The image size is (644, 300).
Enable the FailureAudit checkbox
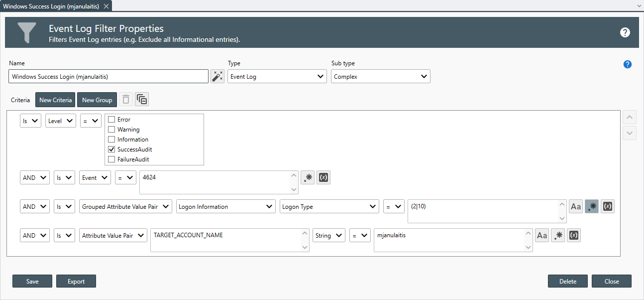[x=111, y=159]
